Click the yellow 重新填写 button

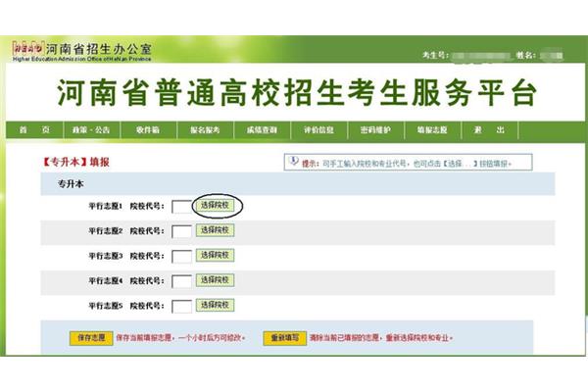pyautogui.click(x=285, y=338)
